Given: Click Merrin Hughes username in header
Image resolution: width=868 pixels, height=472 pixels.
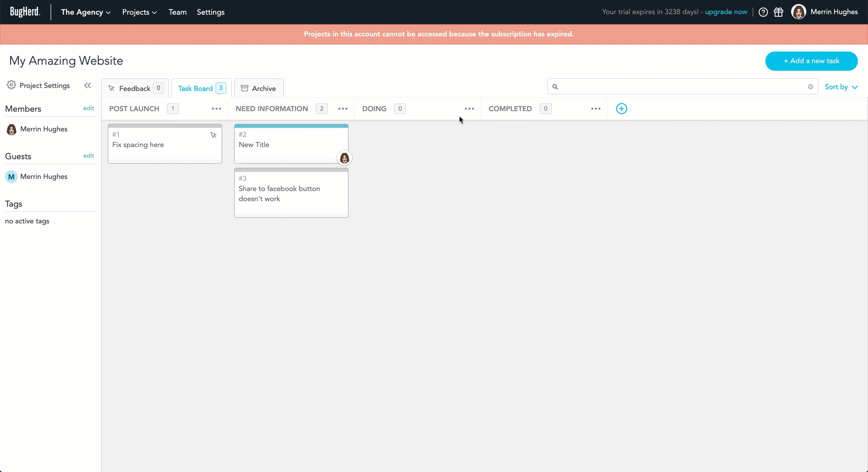Looking at the screenshot, I should [834, 12].
